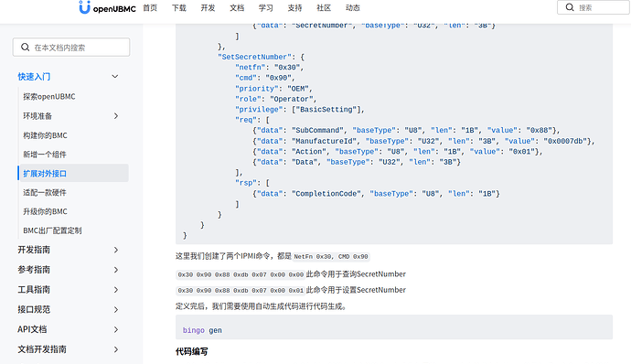Open the 文档开发指南 sidebar section
Image resolution: width=631 pixels, height=364 pixels.
[x=42, y=349]
